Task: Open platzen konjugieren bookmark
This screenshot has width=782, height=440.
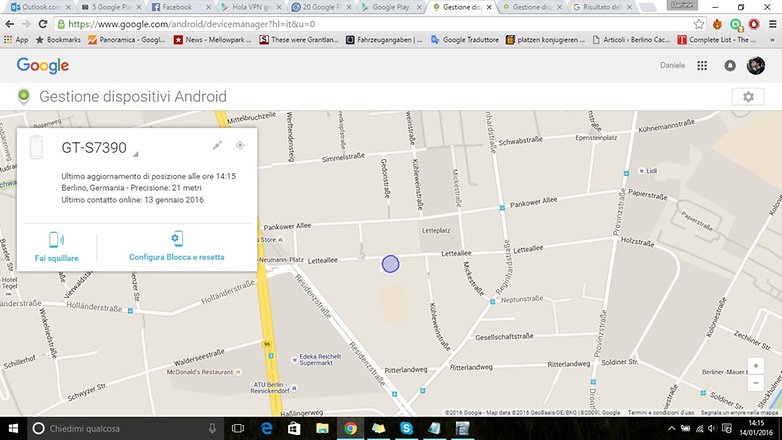Action: click(546, 39)
